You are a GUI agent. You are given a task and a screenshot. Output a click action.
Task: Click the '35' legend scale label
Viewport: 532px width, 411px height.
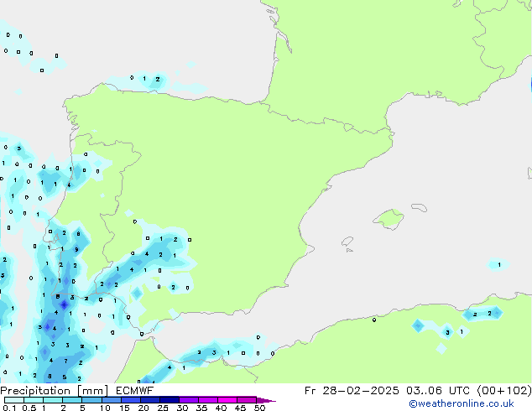[201, 408]
